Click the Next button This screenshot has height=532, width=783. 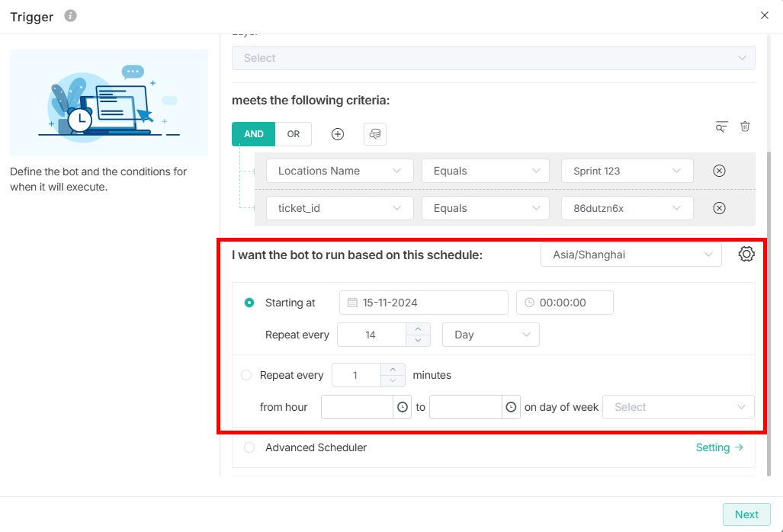tap(746, 514)
